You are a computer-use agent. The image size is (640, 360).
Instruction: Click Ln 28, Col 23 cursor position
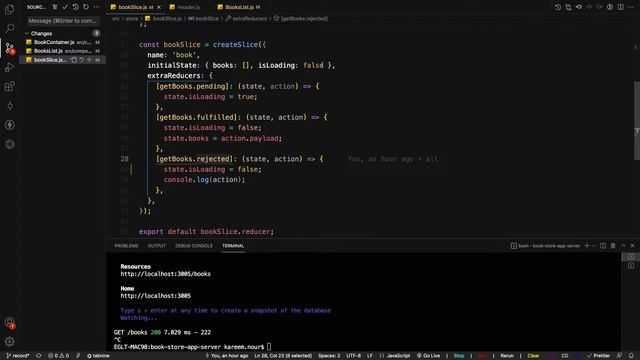click(283, 356)
